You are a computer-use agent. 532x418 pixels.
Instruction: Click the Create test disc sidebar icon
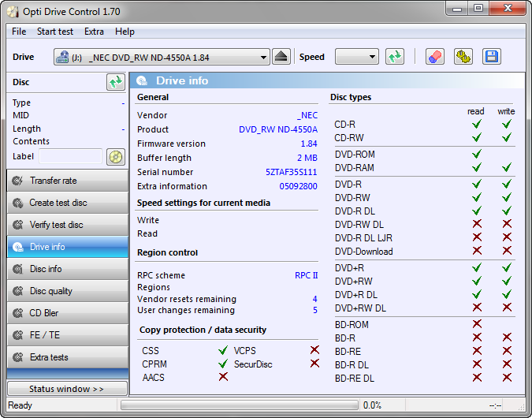tap(17, 203)
